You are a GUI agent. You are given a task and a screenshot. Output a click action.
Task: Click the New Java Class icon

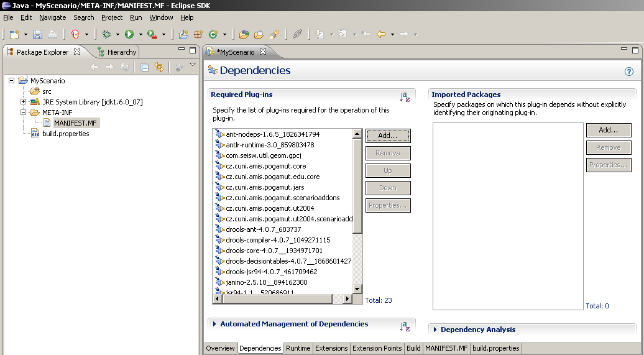tap(213, 35)
